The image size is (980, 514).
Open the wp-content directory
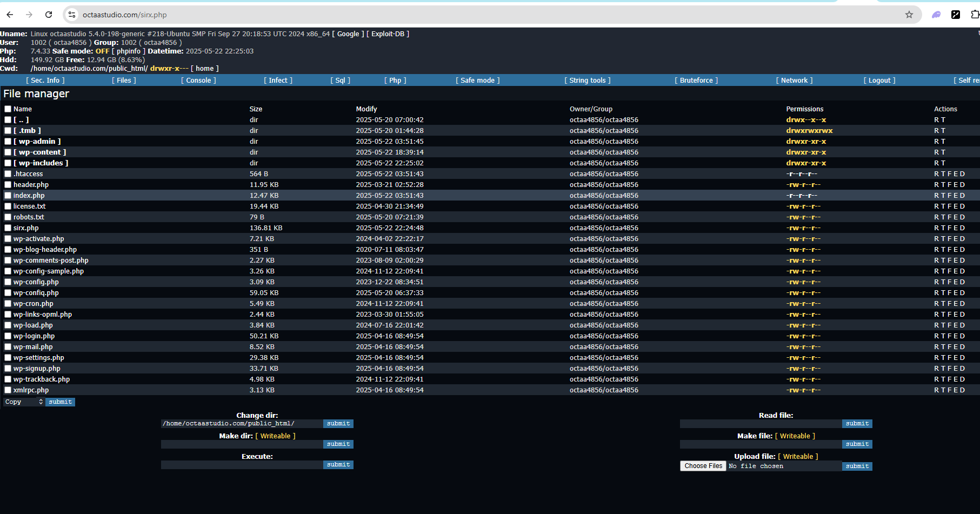tap(39, 152)
